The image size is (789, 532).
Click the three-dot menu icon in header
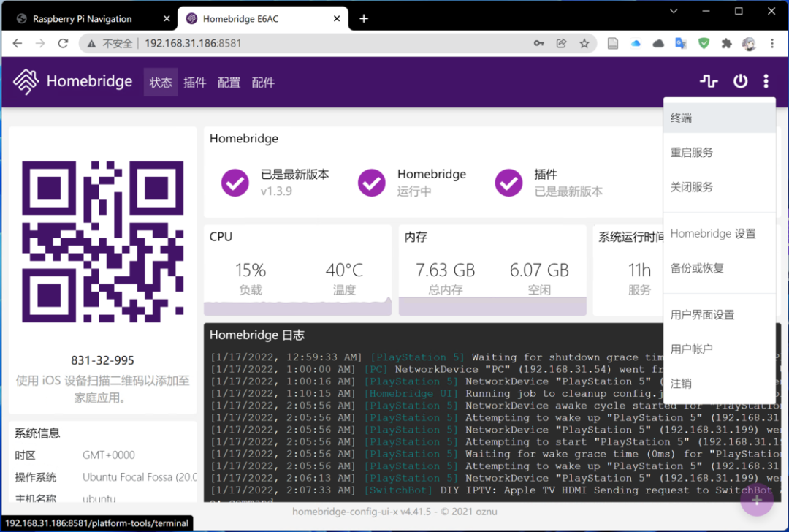tap(766, 81)
